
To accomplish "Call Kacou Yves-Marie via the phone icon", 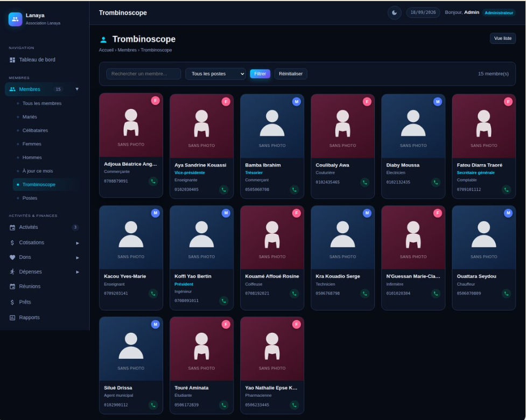I will (x=153, y=293).
